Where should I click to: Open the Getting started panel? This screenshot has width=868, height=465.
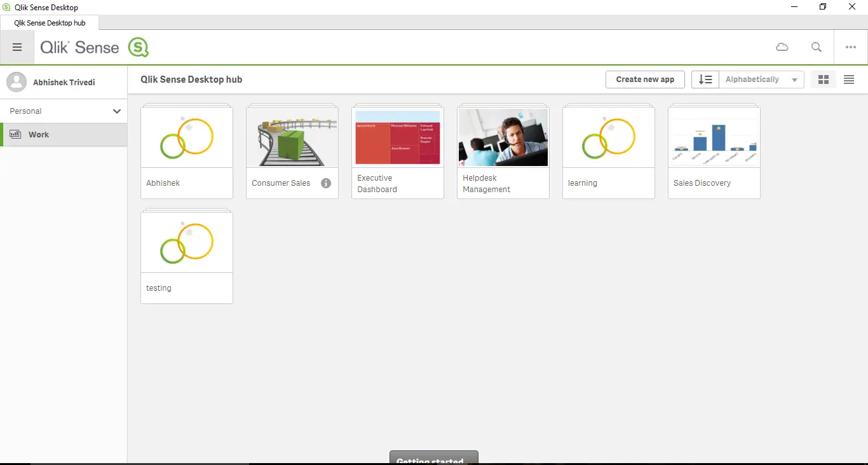pyautogui.click(x=434, y=458)
